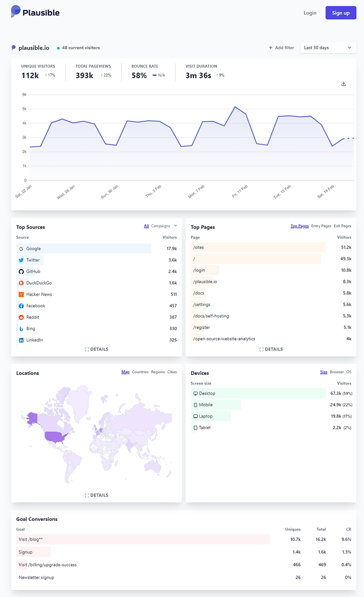Switch to the Regions tab

158,372
